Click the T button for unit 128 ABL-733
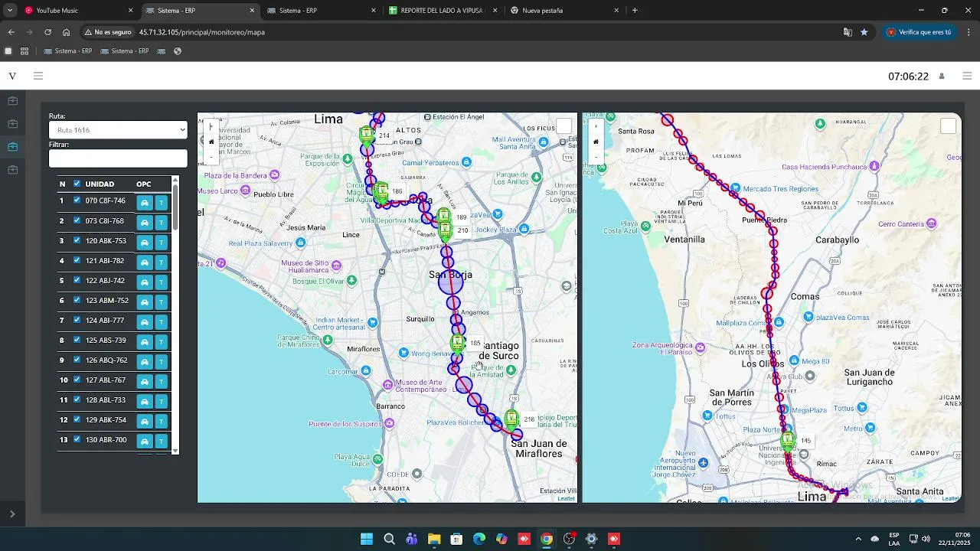Viewport: 980px width, 551px height. pos(161,402)
